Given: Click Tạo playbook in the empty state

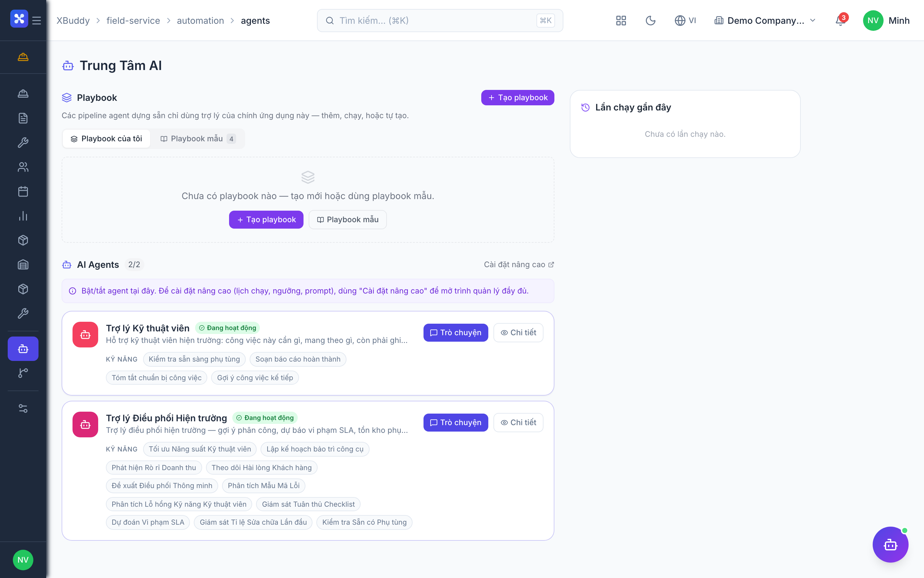Looking at the screenshot, I should (266, 220).
